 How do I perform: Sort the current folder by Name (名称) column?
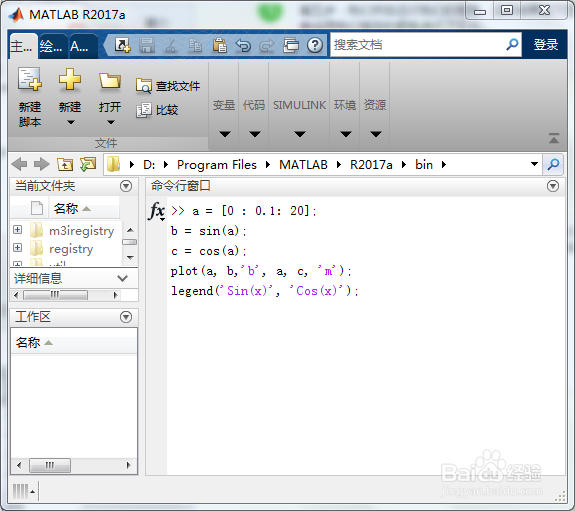click(x=84, y=208)
